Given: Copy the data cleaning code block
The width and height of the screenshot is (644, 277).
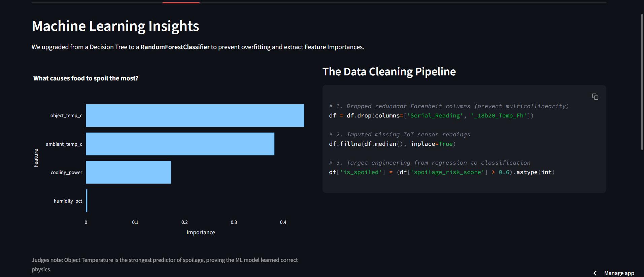Looking at the screenshot, I should click(595, 97).
